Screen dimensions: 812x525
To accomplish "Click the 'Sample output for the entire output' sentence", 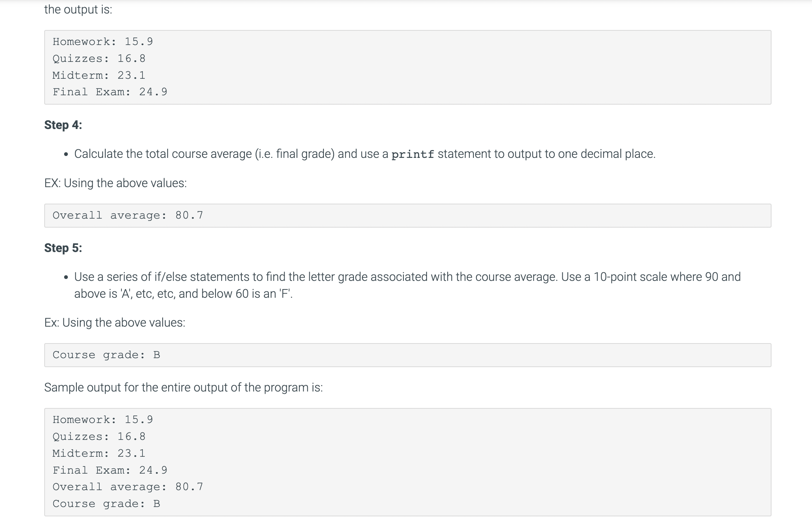I will [x=183, y=387].
